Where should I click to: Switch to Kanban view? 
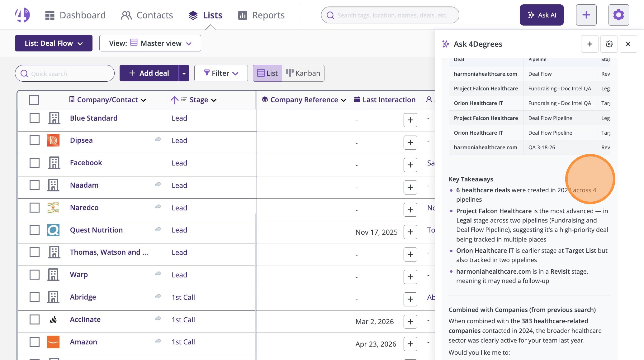(303, 73)
